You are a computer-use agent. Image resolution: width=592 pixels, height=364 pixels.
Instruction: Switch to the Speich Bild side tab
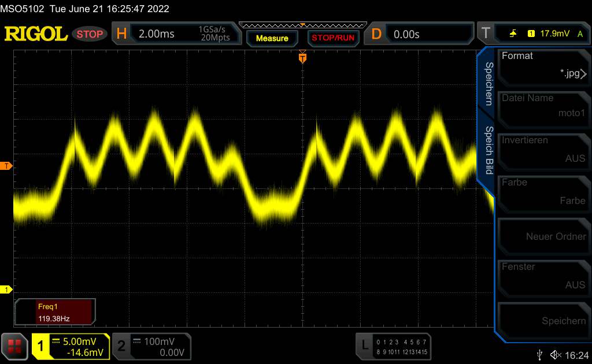click(489, 150)
